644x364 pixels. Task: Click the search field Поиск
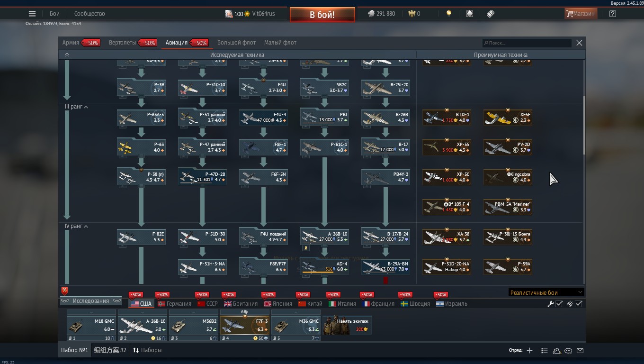[x=527, y=43]
